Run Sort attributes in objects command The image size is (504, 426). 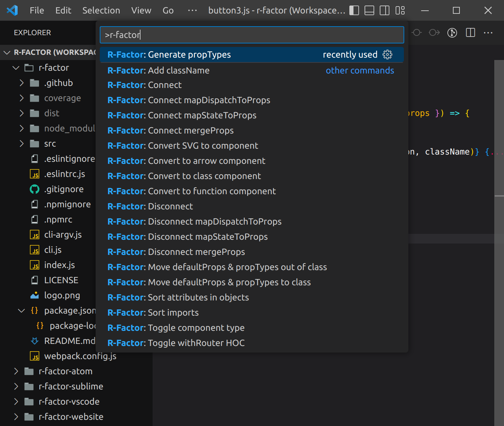pyautogui.click(x=252, y=297)
